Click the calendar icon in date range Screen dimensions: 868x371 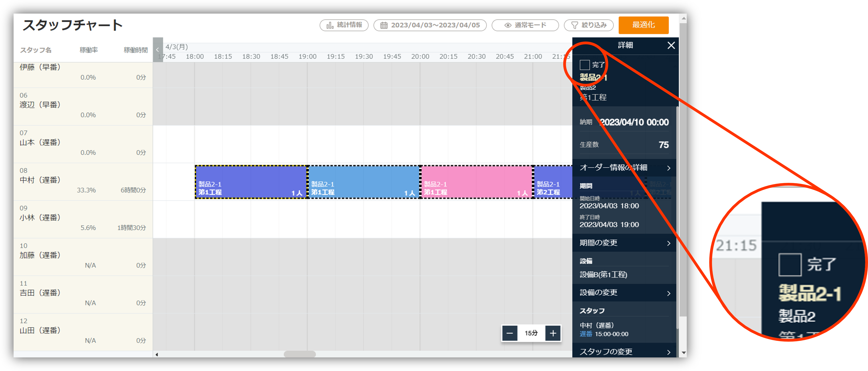(x=384, y=25)
